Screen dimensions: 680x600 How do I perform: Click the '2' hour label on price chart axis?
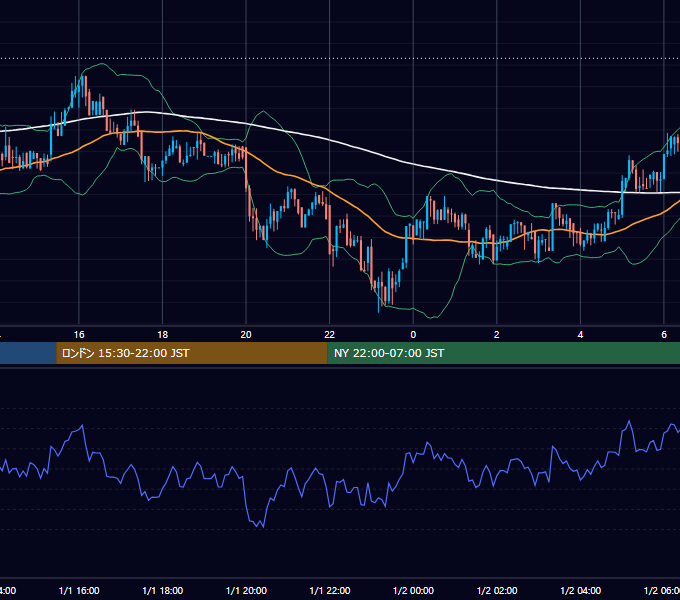coord(497,335)
